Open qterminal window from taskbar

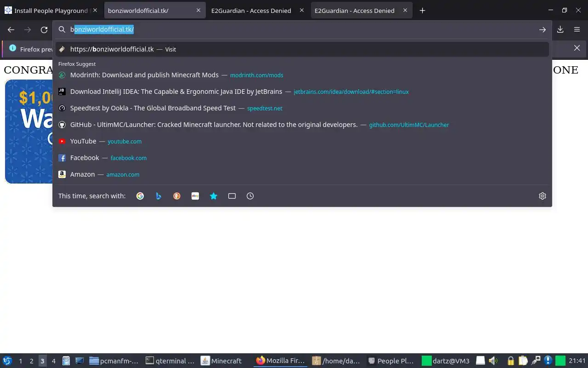tap(170, 361)
